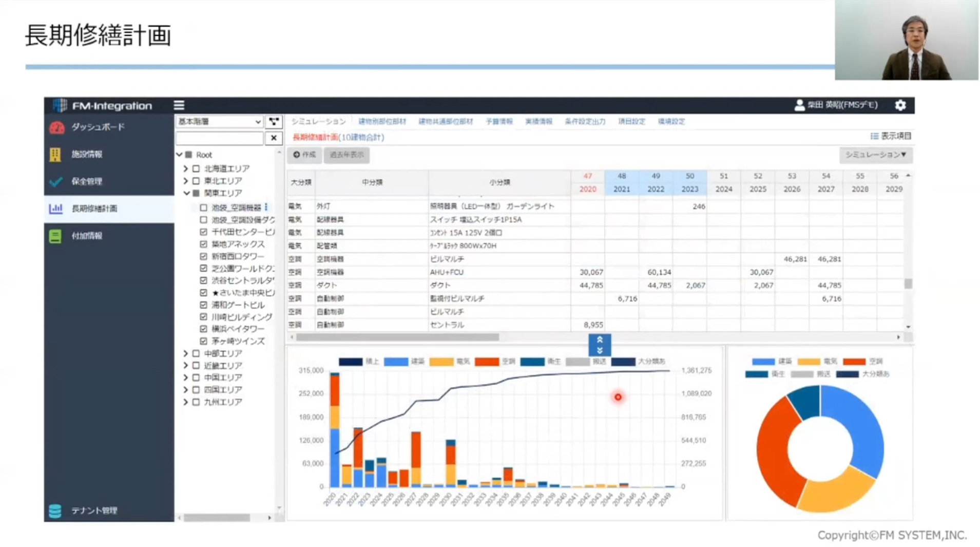Image resolution: width=980 pixels, height=547 pixels.
Task: Open the 表示項目 link
Action: (x=896, y=136)
